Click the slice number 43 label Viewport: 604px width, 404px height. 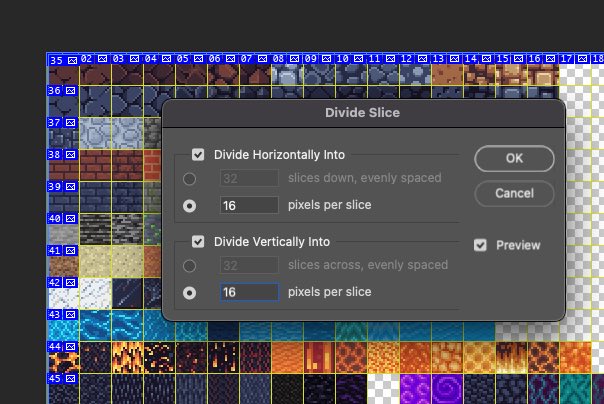pyautogui.click(x=54, y=314)
